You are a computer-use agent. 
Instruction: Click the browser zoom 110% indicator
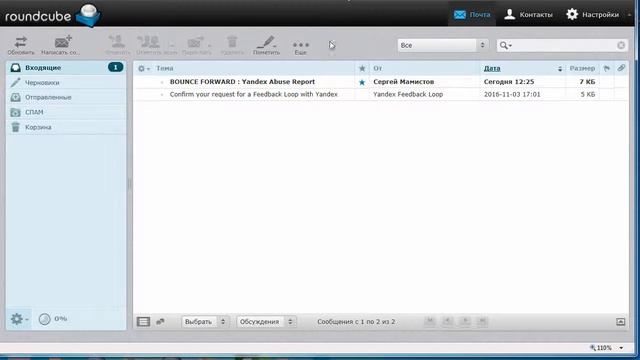coord(601,348)
